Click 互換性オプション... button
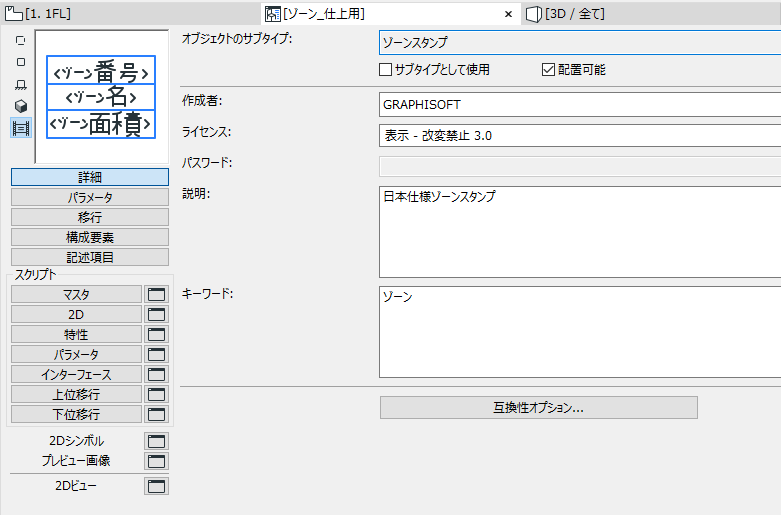 click(x=538, y=407)
